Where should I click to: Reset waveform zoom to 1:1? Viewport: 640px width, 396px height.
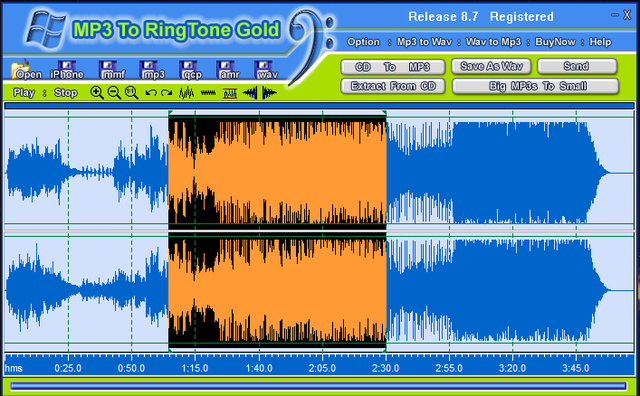click(x=132, y=93)
